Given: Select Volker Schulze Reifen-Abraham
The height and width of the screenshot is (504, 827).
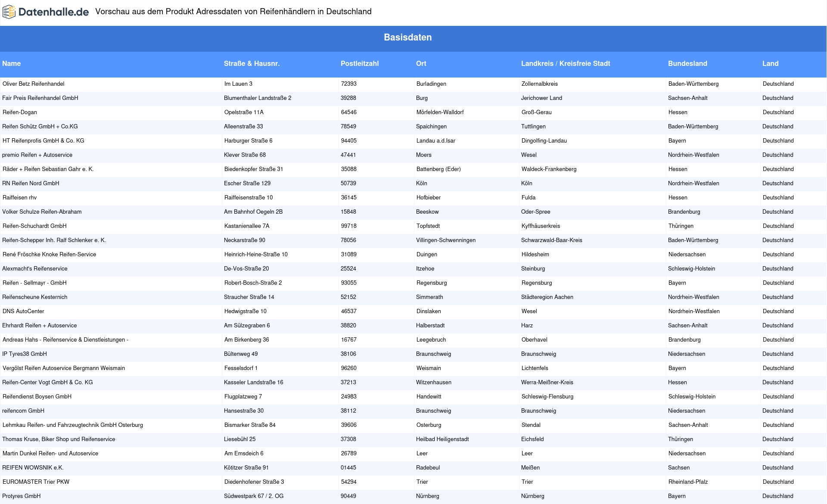Looking at the screenshot, I should coord(42,212).
